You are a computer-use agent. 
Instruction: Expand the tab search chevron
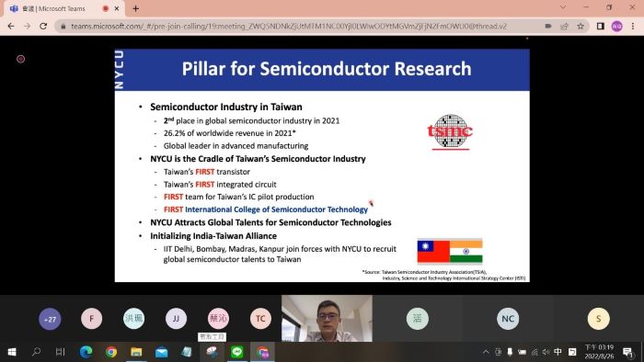[563, 7]
